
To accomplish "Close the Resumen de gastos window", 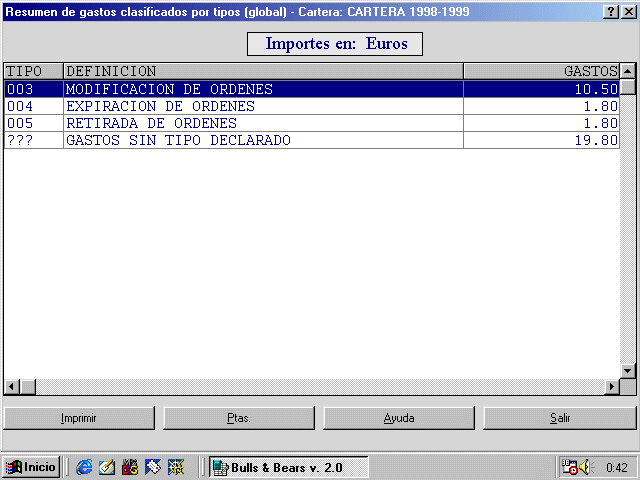I will click(x=629, y=12).
